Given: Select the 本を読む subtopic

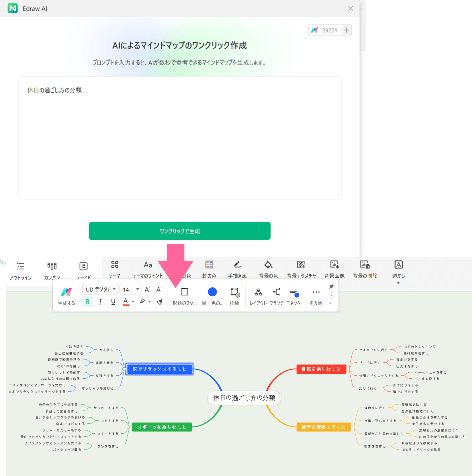Looking at the screenshot, I should tap(106, 350).
